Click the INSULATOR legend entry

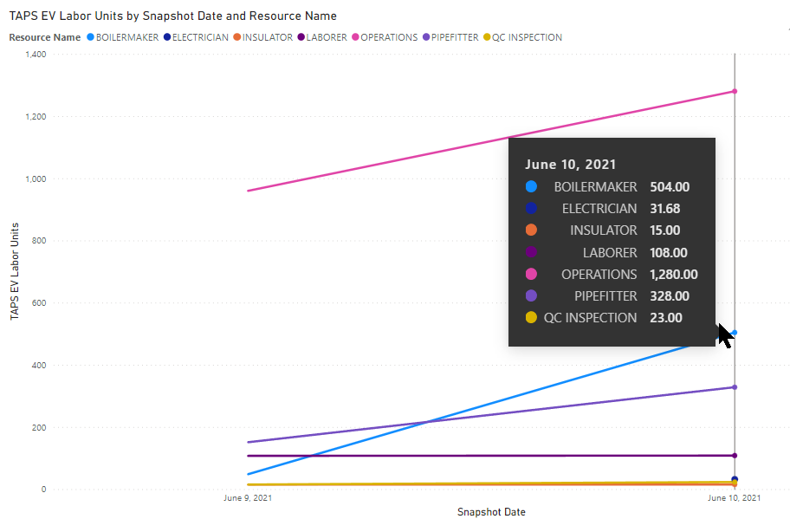pyautogui.click(x=267, y=37)
